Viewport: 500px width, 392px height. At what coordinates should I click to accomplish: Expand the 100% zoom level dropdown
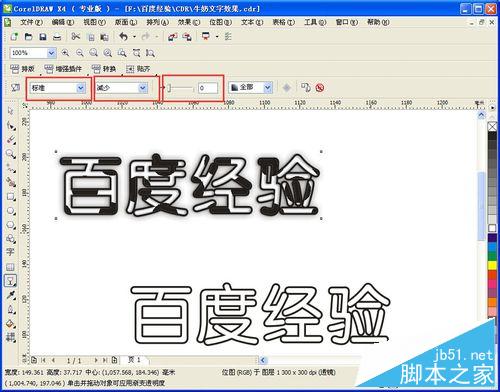[x=51, y=53]
